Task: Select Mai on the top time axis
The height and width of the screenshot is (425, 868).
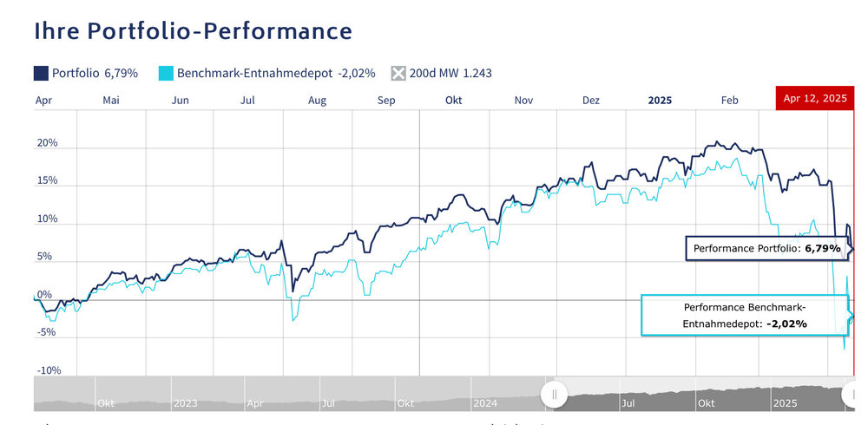Action: (111, 101)
